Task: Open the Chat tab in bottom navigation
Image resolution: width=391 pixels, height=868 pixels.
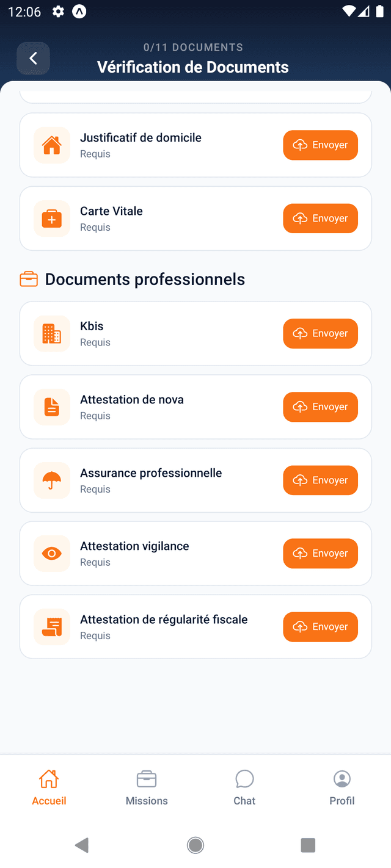Action: click(x=244, y=786)
